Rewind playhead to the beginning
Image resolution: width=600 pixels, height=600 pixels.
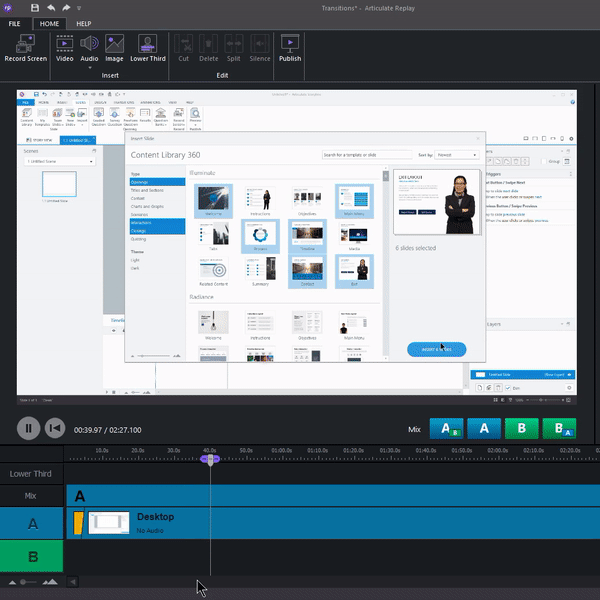(x=55, y=428)
